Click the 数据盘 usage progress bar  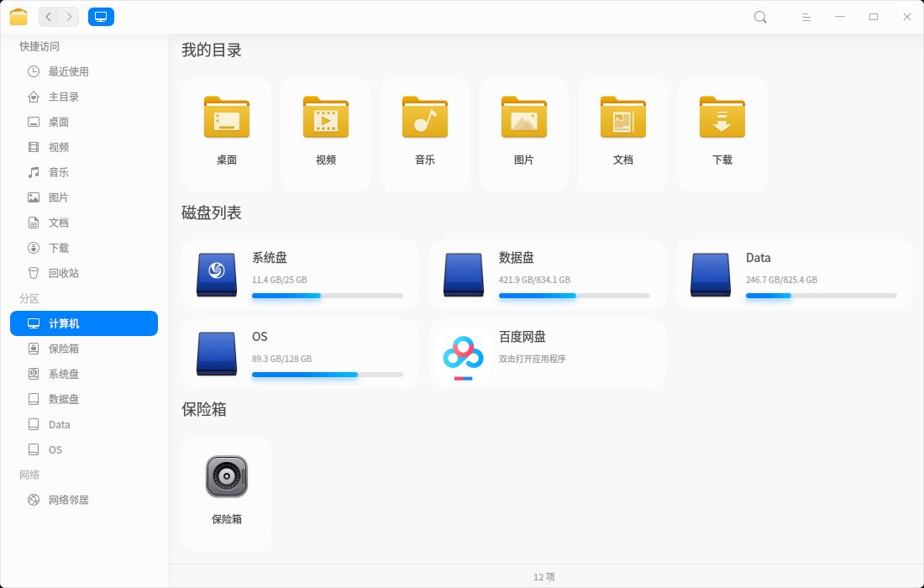coord(575,296)
